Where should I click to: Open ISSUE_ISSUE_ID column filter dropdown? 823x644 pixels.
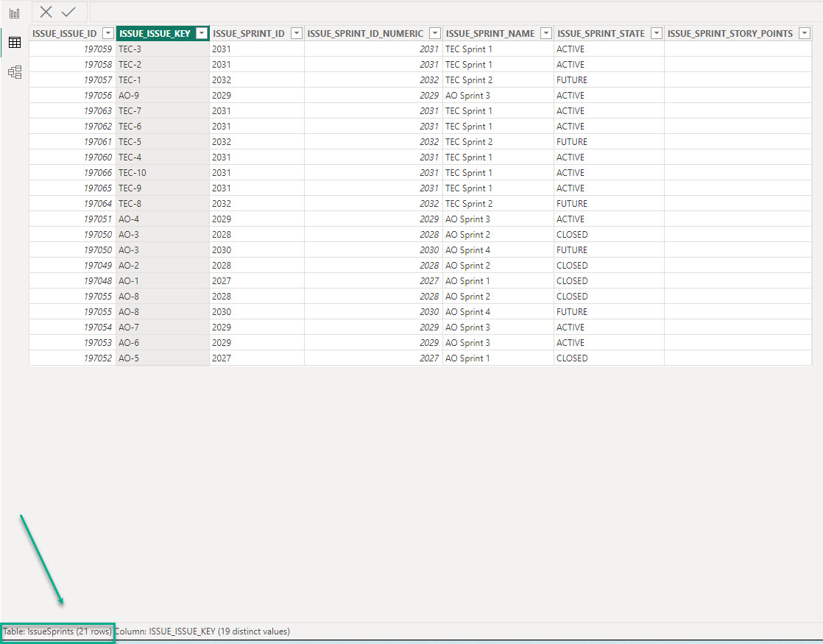click(x=107, y=33)
